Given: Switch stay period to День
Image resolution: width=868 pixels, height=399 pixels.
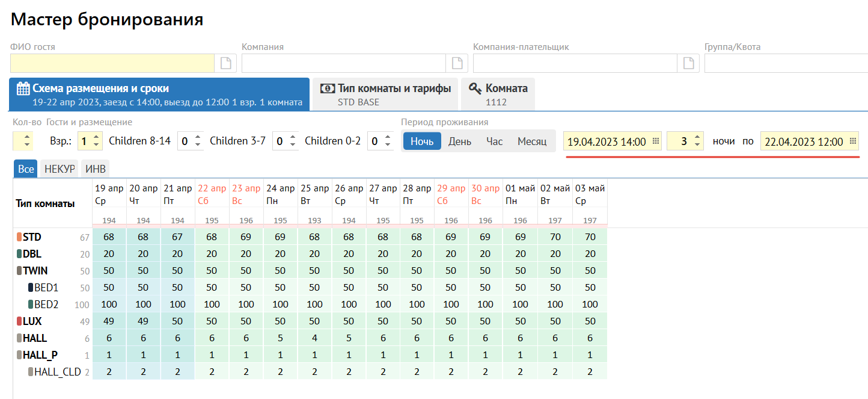Looking at the screenshot, I should point(459,141).
